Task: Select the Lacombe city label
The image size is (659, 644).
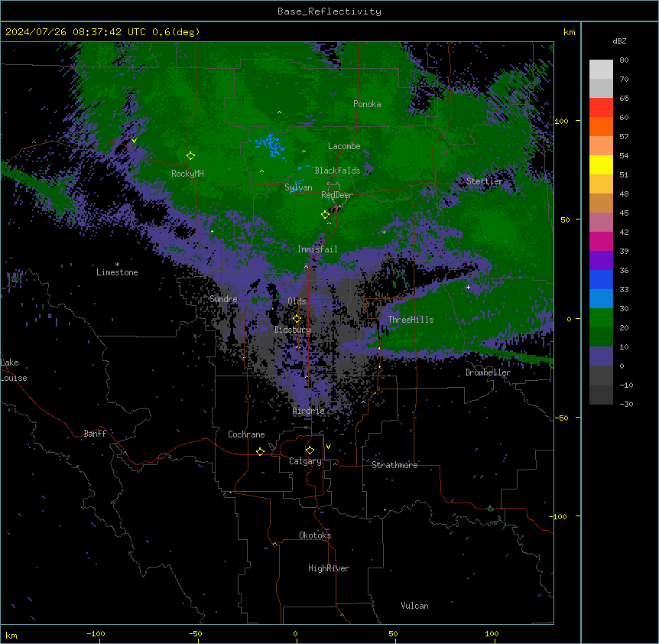Action: [344, 146]
